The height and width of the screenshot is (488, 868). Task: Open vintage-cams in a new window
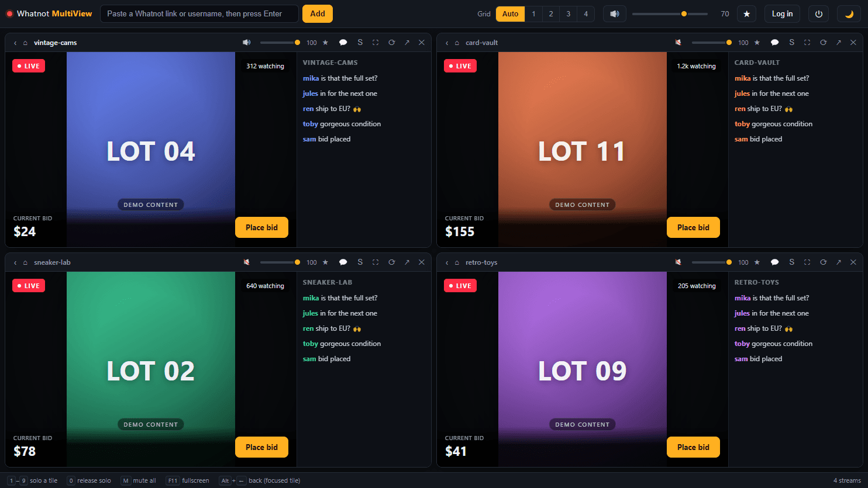coord(407,43)
